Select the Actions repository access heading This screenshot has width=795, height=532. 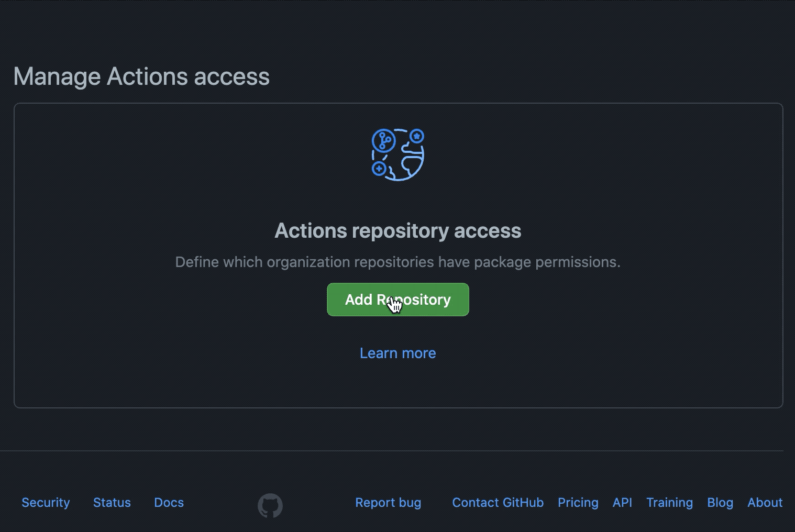tap(397, 230)
